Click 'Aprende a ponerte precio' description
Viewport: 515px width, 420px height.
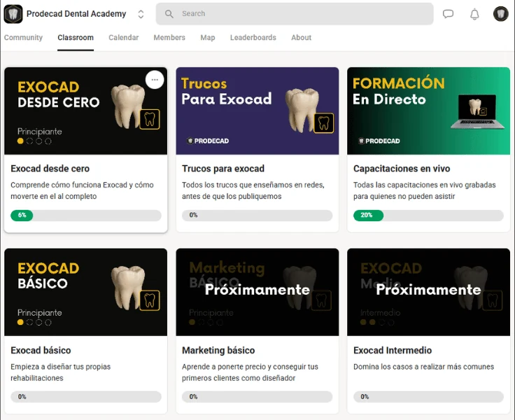pyautogui.click(x=250, y=372)
